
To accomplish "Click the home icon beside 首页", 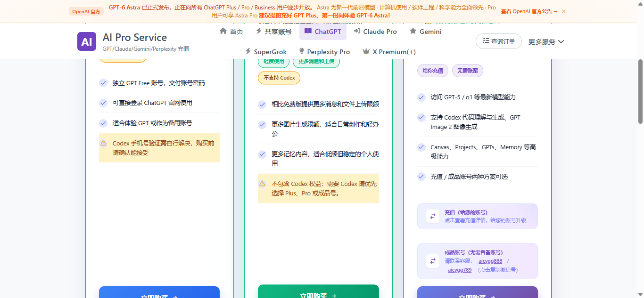I will (x=223, y=31).
